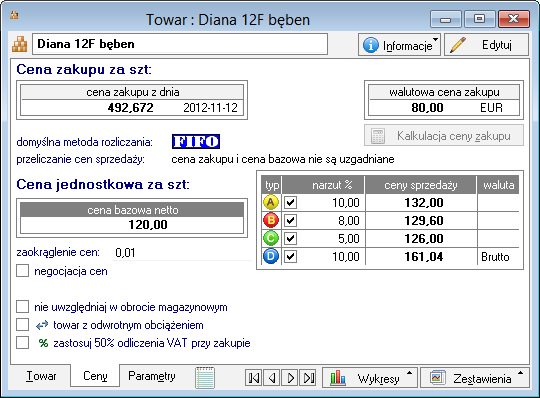The image size is (540, 398).
Task: Expand the Zestawienia menu arrow
Action: [x=521, y=373]
